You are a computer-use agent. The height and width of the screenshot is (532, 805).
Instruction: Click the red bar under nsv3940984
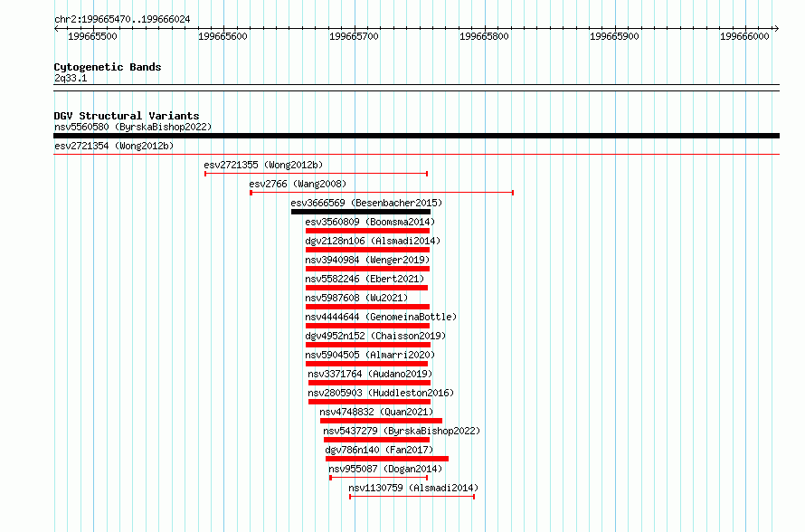367,269
